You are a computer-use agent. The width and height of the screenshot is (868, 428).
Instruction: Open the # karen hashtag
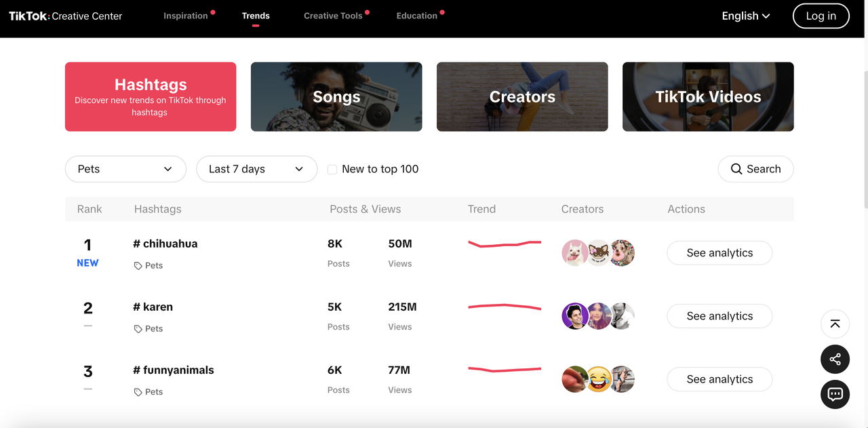click(x=153, y=307)
